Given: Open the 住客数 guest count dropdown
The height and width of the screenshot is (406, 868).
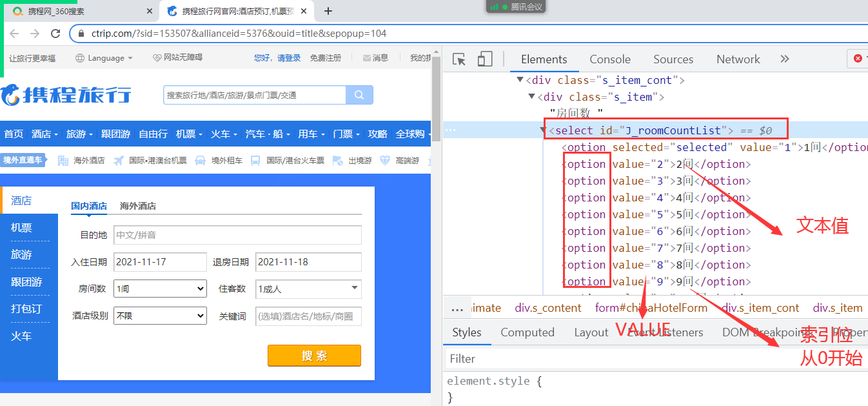Looking at the screenshot, I should click(309, 289).
